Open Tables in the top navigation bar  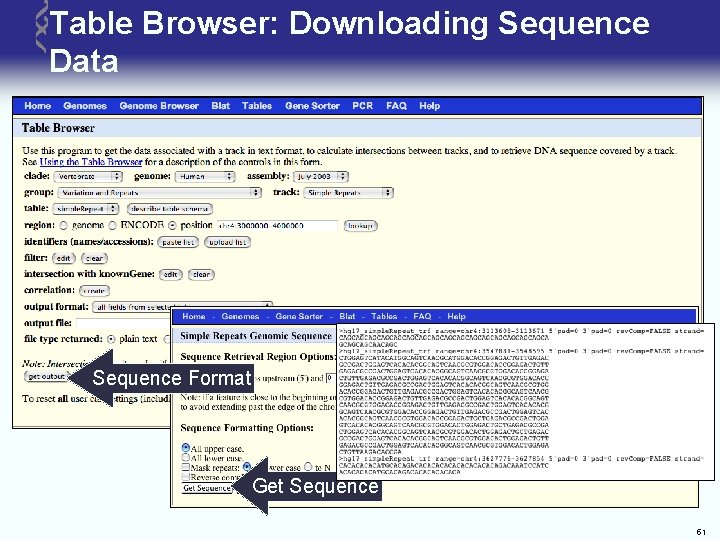(x=257, y=106)
